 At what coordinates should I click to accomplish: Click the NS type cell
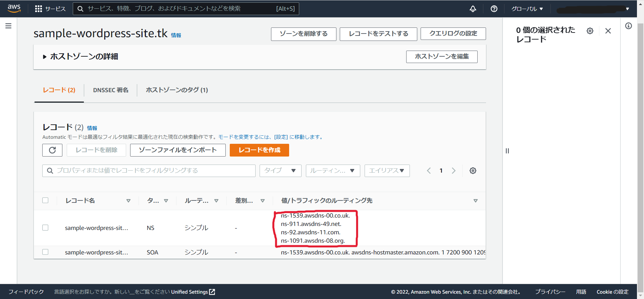point(151,228)
